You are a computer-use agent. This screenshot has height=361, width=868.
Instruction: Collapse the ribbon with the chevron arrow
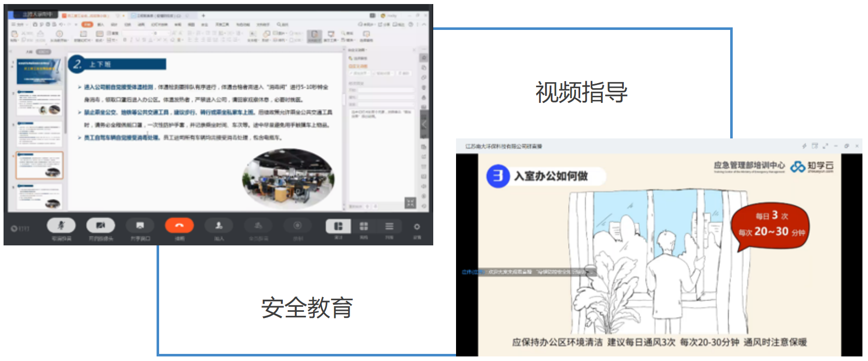(x=425, y=24)
